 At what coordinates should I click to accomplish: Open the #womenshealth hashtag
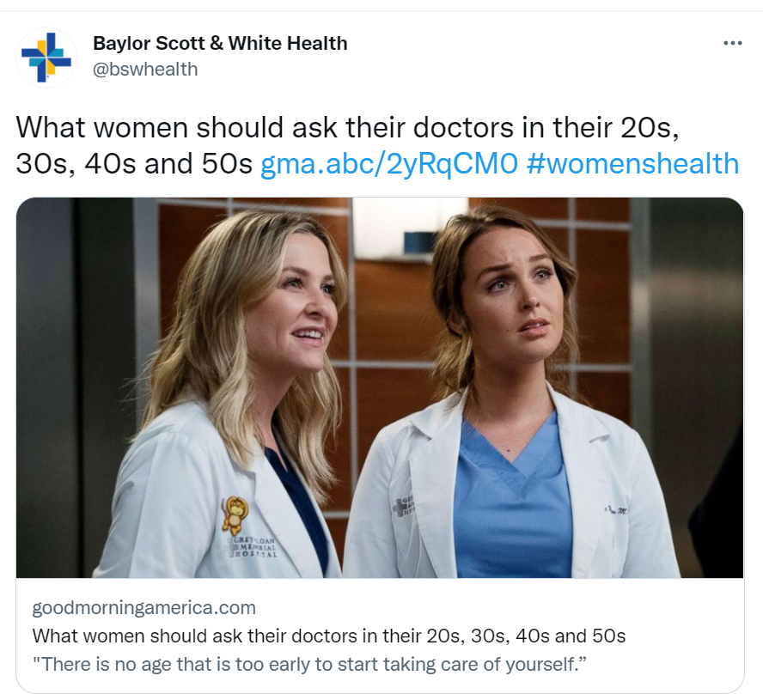632,163
